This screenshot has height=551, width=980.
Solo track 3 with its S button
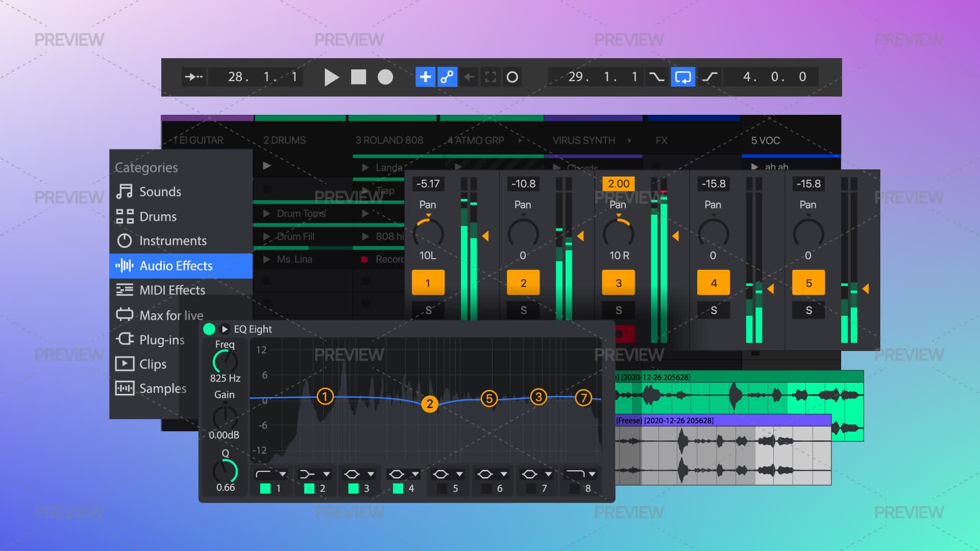pyautogui.click(x=618, y=310)
